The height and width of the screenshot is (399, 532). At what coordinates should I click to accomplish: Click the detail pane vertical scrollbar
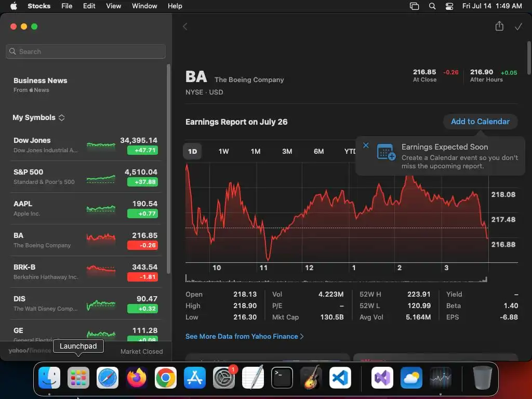(x=528, y=58)
